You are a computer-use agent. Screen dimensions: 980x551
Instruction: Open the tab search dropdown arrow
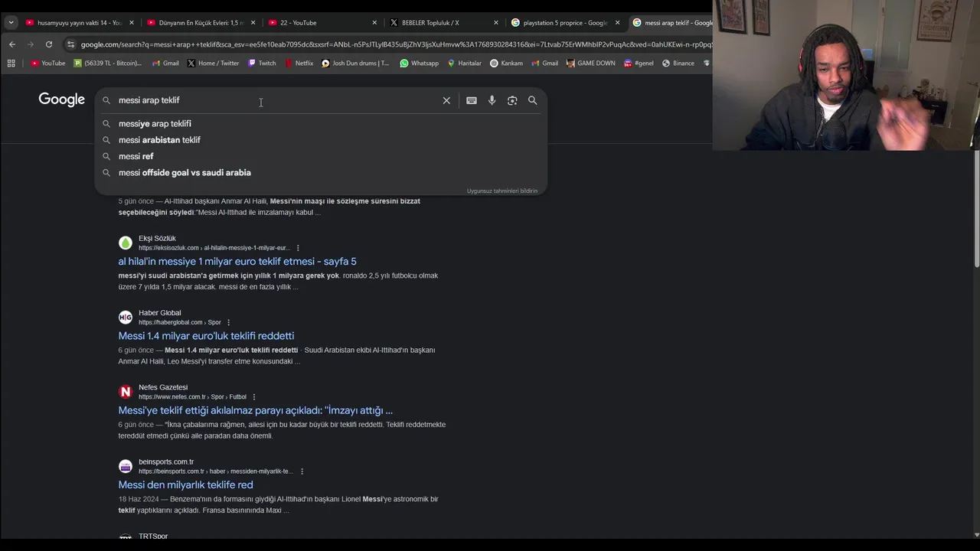click(x=11, y=22)
